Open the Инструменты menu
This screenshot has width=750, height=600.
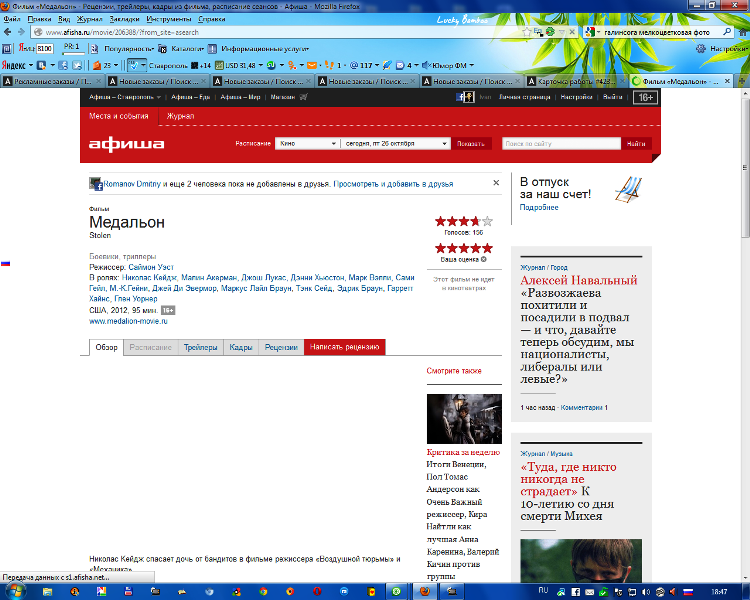(169, 19)
